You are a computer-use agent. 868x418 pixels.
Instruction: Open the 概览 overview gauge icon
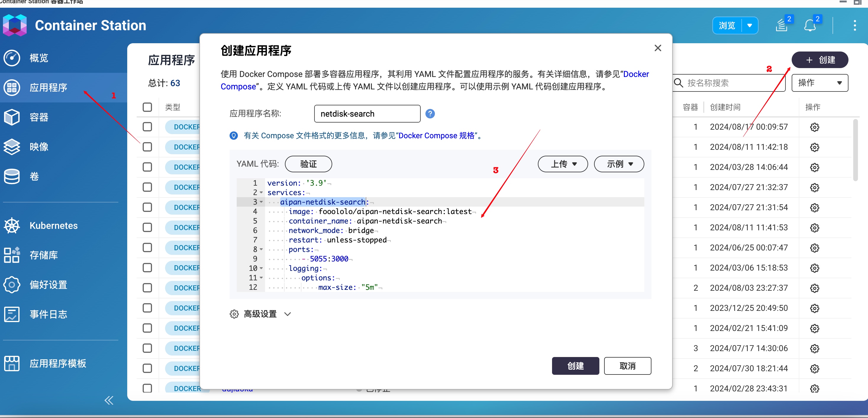click(12, 58)
